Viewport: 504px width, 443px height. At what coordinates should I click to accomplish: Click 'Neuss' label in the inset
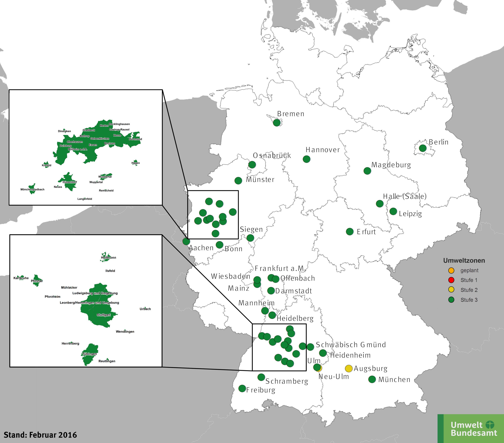pos(58,187)
